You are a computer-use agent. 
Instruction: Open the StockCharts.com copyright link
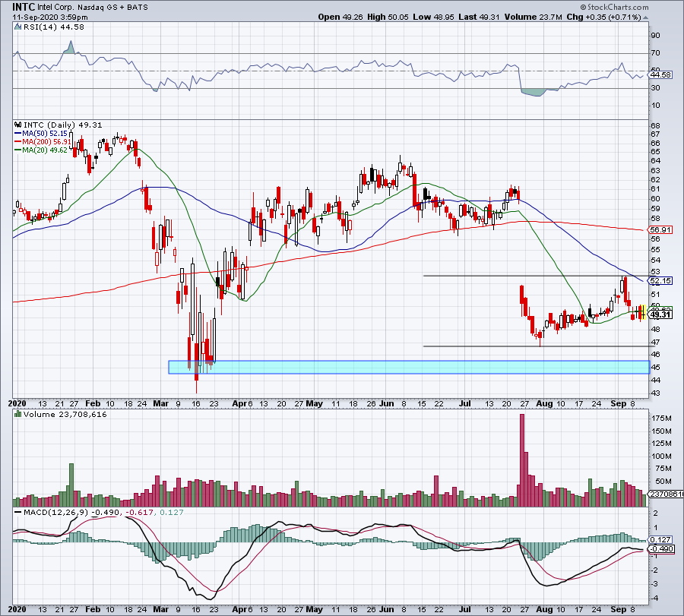point(614,7)
